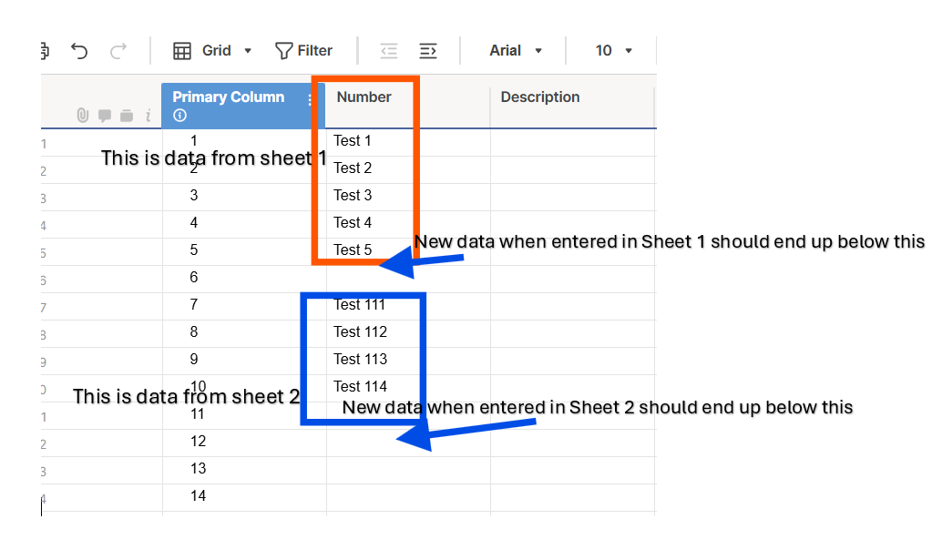Screen dimensions: 952x560
Task: Click the comments bubble column icon
Action: tap(105, 116)
